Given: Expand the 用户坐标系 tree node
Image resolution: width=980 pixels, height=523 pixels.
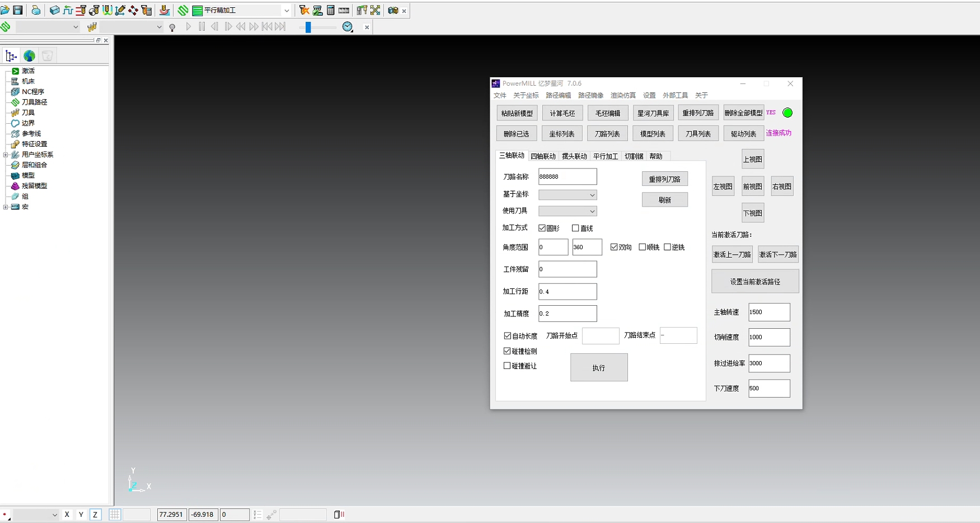Looking at the screenshot, I should 6,155.
